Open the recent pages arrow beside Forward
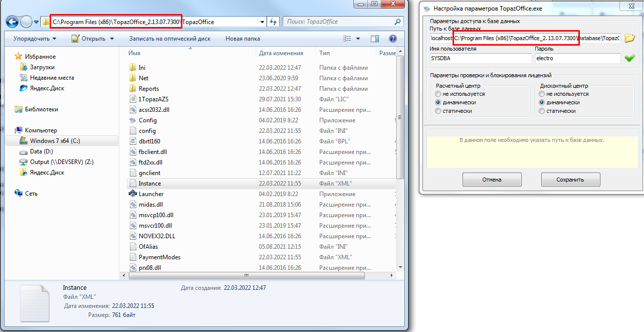The image size is (644, 332). coord(37,22)
